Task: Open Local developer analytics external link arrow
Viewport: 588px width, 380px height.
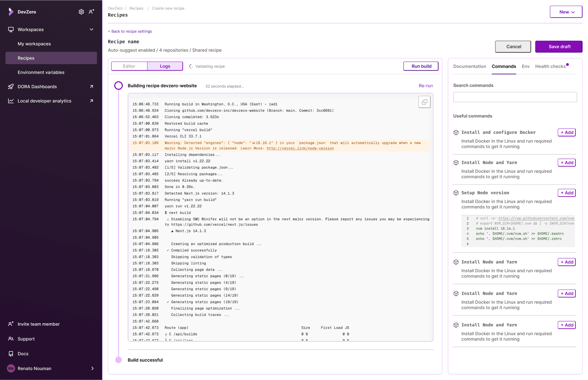Action: 91,101
